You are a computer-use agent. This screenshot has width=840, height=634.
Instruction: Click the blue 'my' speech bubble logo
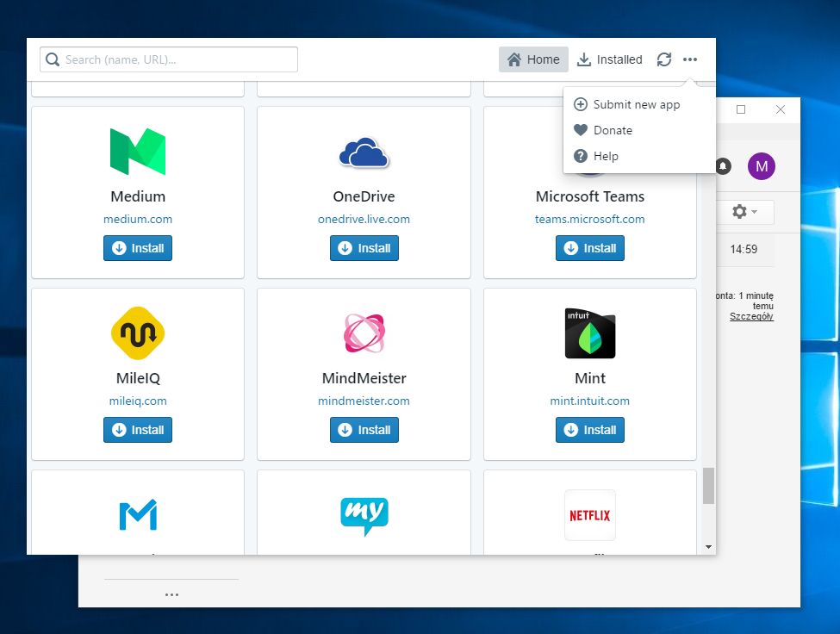click(x=364, y=516)
